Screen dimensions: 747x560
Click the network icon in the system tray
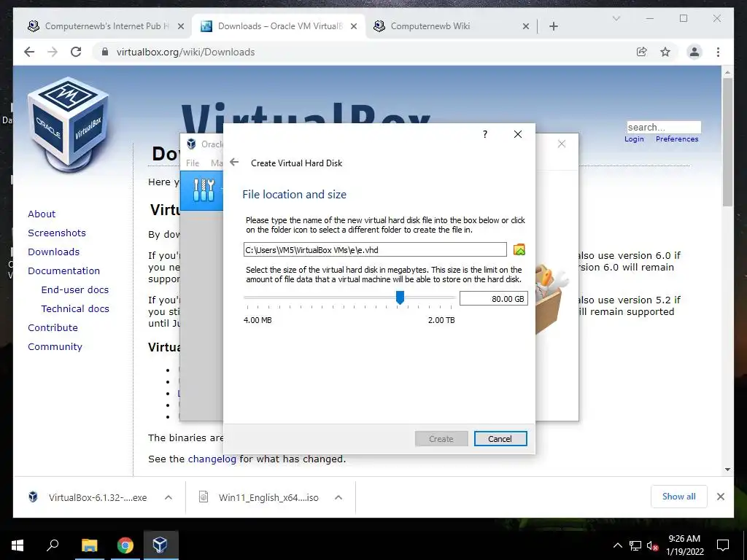pos(635,545)
